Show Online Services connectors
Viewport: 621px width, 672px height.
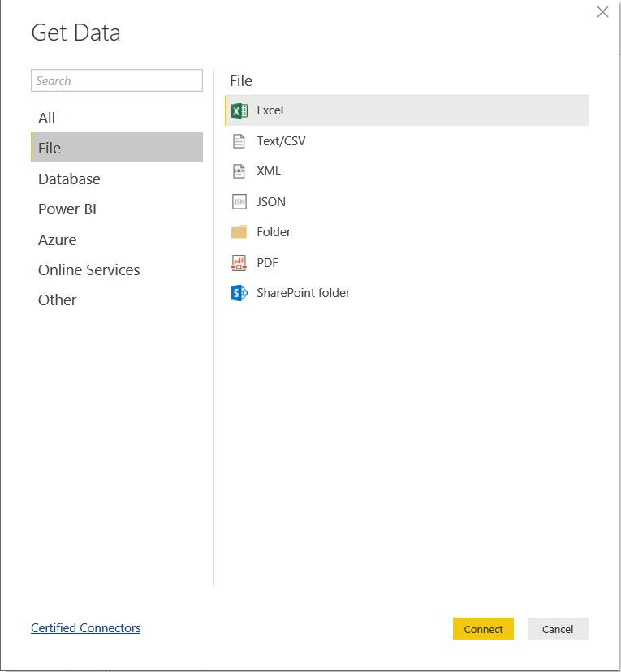[117, 269]
